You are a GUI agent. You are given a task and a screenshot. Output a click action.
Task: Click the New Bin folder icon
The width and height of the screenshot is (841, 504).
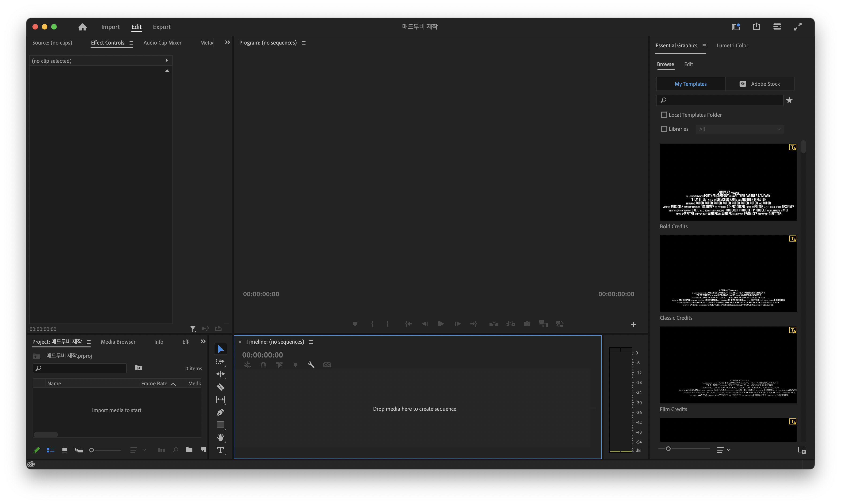(189, 450)
